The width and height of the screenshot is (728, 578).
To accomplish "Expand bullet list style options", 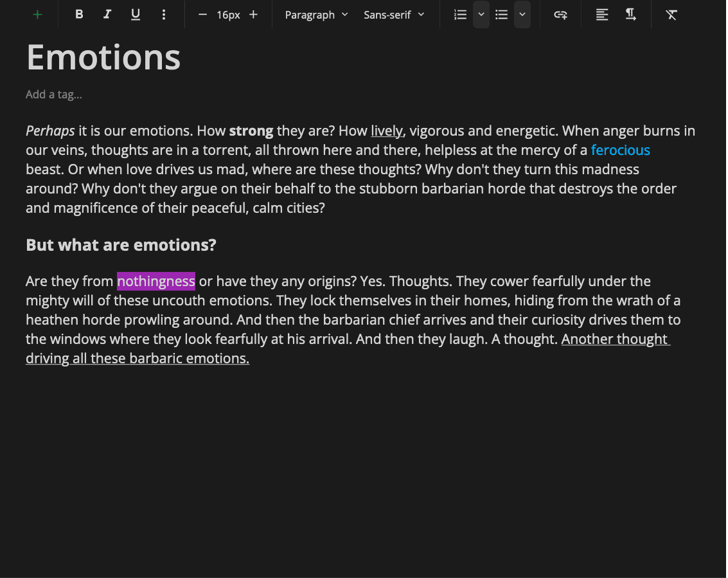I will click(522, 15).
